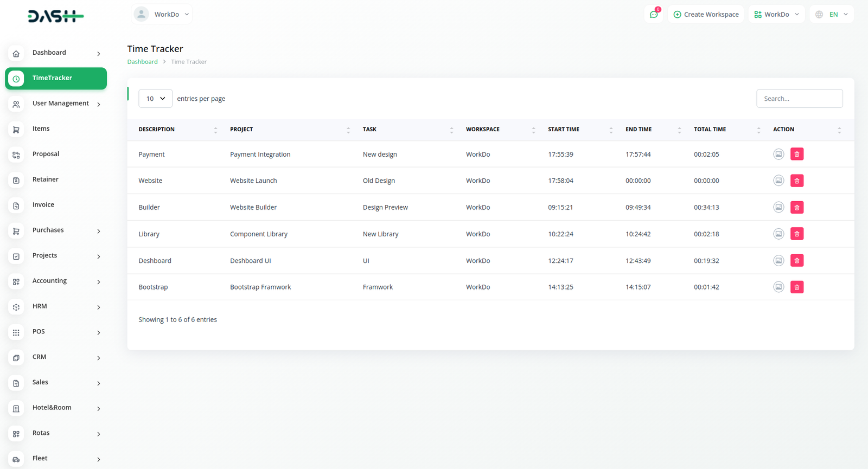
Task: Click the Dash logo
Action: (x=55, y=16)
